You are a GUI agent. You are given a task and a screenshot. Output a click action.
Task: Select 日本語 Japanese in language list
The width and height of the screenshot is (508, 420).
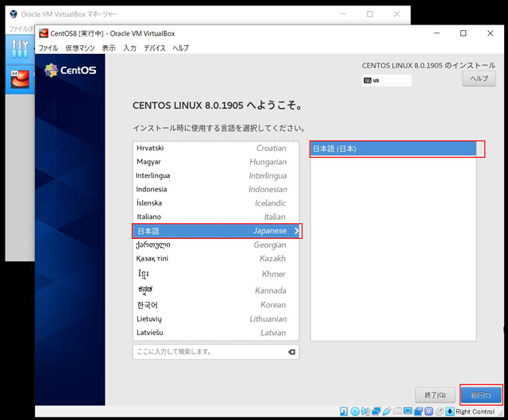[x=217, y=231]
